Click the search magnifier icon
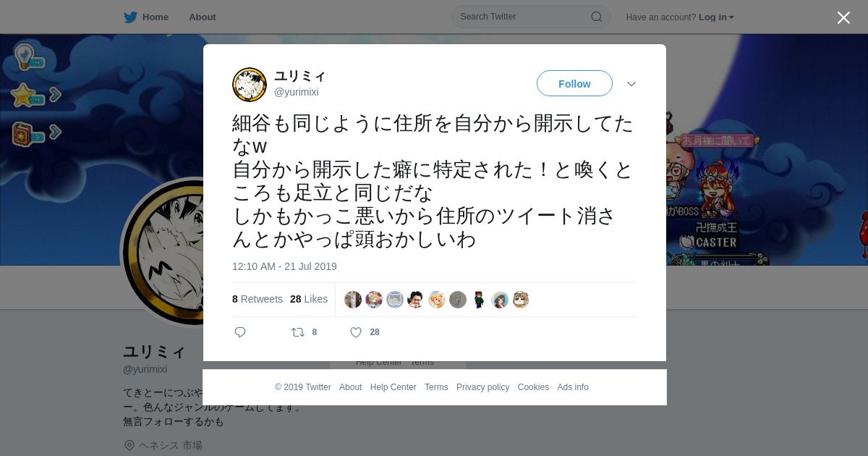 (x=597, y=17)
